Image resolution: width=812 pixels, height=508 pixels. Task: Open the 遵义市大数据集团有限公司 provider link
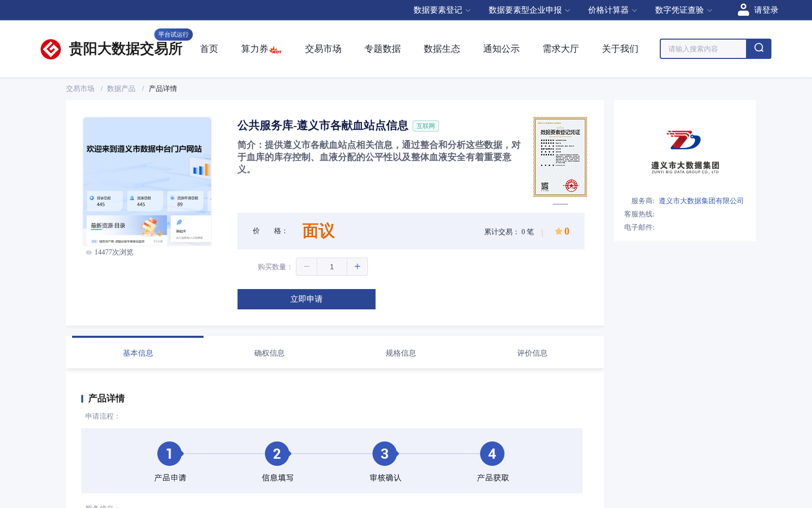(701, 201)
